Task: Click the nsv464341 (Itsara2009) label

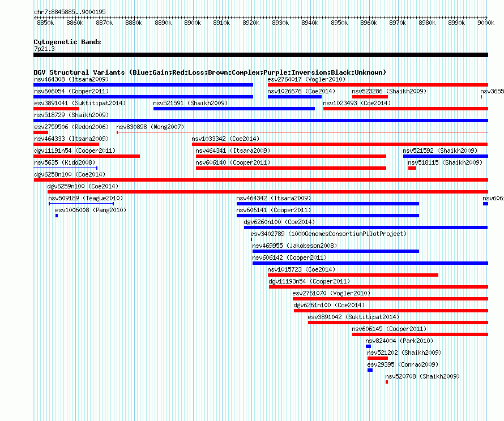Action: [233, 151]
